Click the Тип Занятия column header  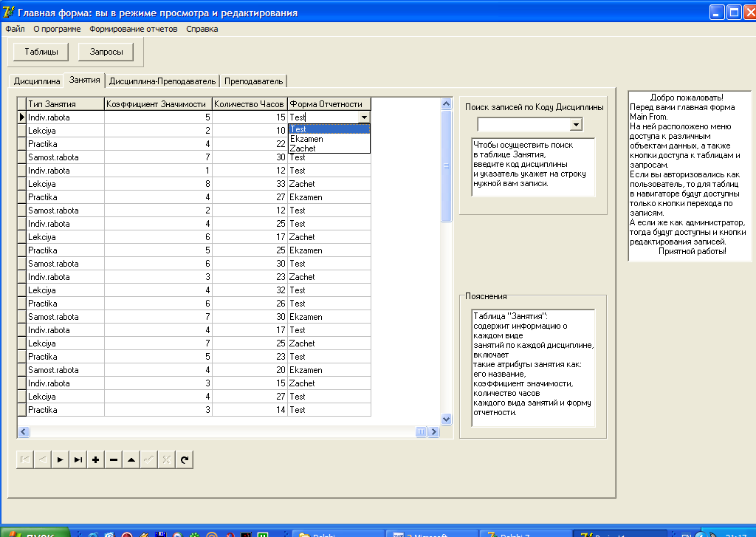(x=65, y=104)
